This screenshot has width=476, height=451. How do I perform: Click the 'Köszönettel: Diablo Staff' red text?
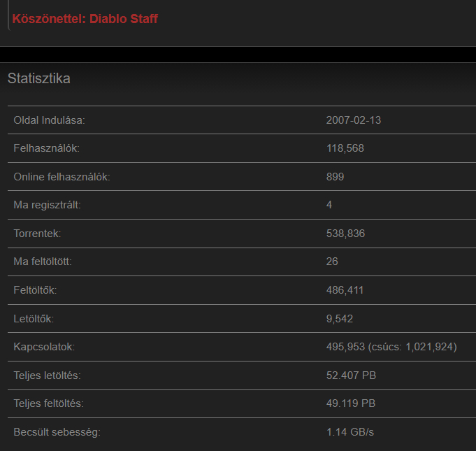(85, 19)
